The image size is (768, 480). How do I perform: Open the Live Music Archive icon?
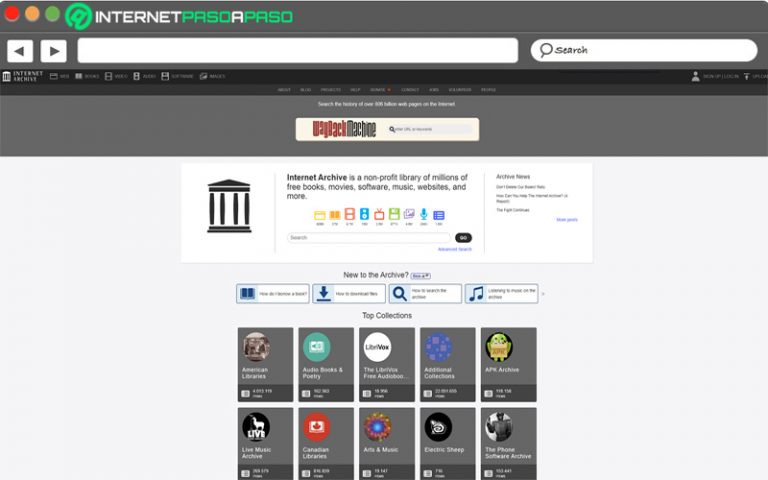(x=256, y=427)
